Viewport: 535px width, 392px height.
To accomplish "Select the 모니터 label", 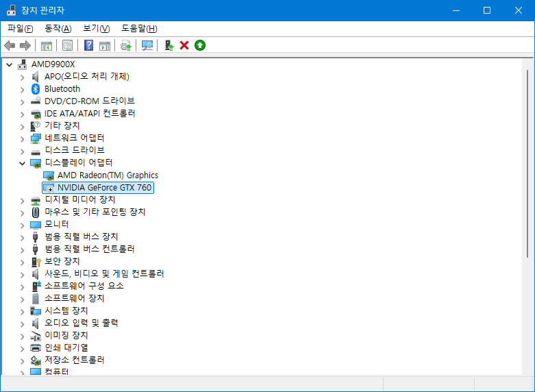I will click(x=57, y=224).
